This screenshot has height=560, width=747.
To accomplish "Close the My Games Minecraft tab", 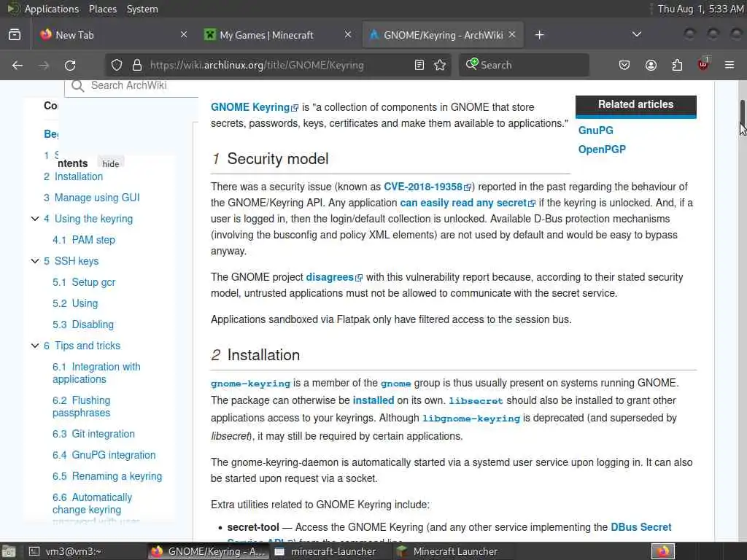I will [348, 35].
